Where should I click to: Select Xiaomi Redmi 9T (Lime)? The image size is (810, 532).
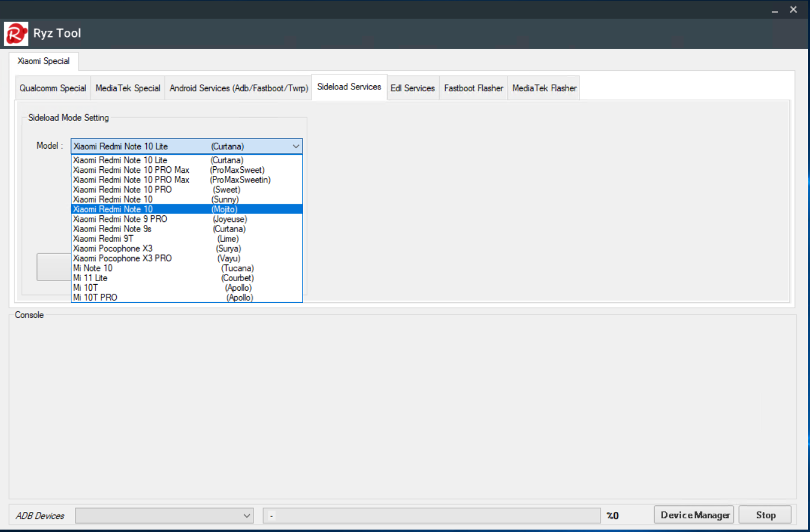pos(187,239)
